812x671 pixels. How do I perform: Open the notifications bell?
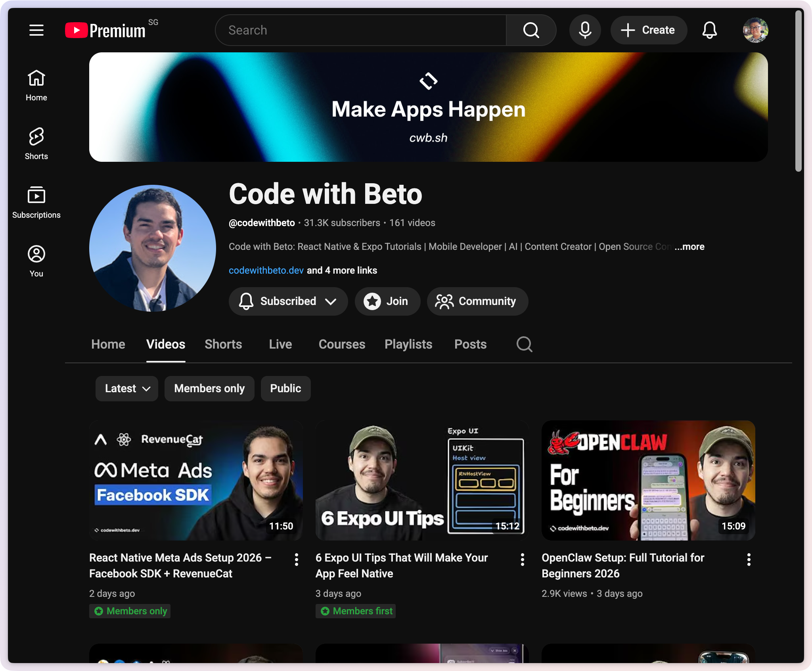[709, 30]
